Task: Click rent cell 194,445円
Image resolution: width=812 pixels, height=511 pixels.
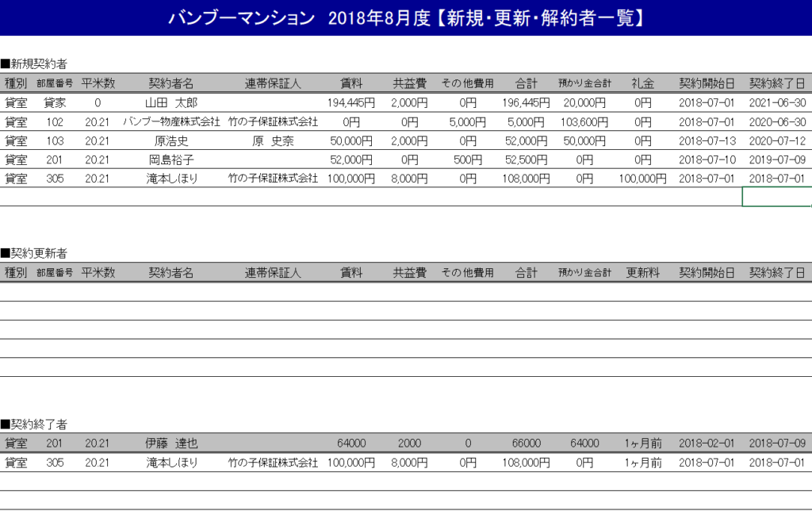Action: pos(351,102)
